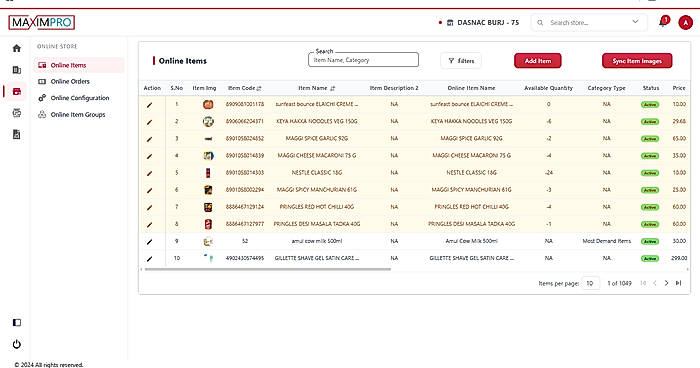Image resolution: width=700 pixels, height=368 pixels.
Task: Click Most Demand Items category cell
Action: click(x=606, y=241)
